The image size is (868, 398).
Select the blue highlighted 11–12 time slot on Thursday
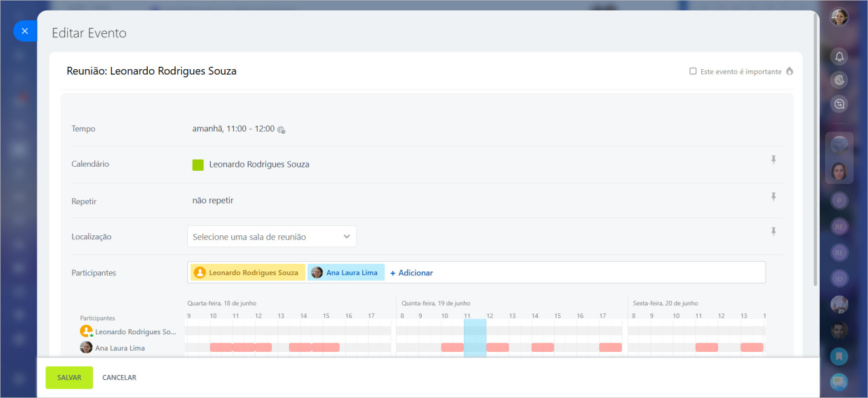[475, 338]
